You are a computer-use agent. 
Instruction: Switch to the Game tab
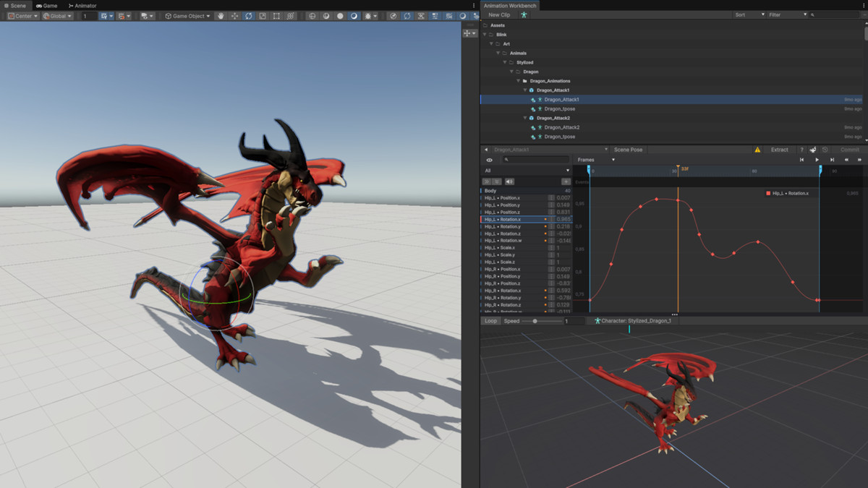[46, 6]
